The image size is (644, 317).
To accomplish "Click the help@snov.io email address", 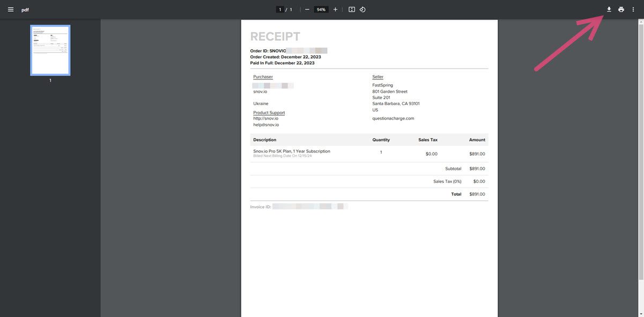I will click(266, 125).
